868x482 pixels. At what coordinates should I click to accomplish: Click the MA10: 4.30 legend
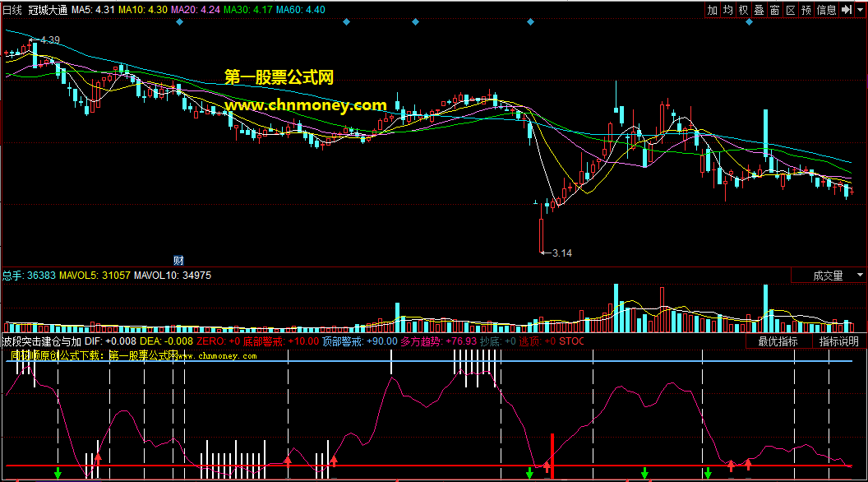tap(143, 10)
